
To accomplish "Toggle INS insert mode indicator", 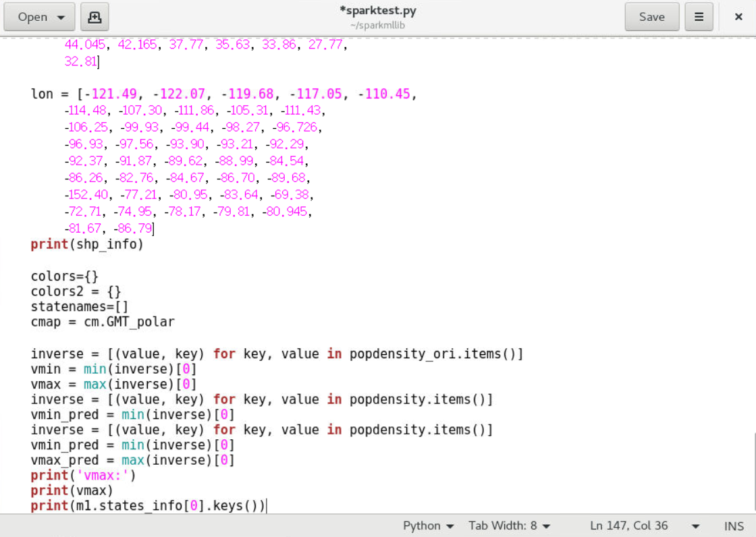I will pyautogui.click(x=734, y=526).
